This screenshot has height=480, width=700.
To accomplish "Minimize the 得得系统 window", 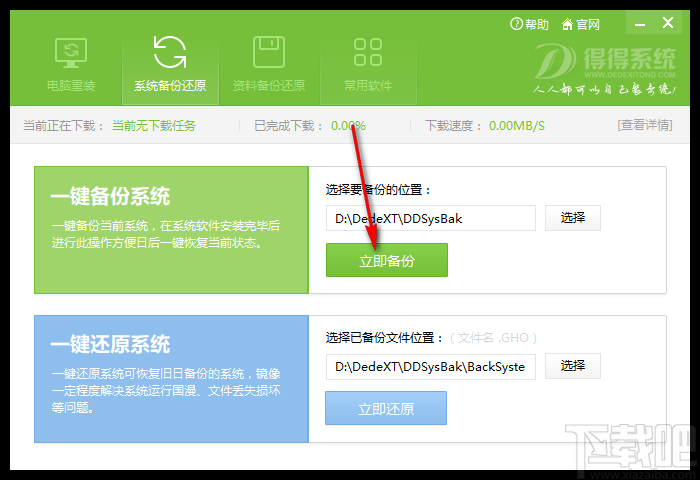I will click(x=640, y=24).
